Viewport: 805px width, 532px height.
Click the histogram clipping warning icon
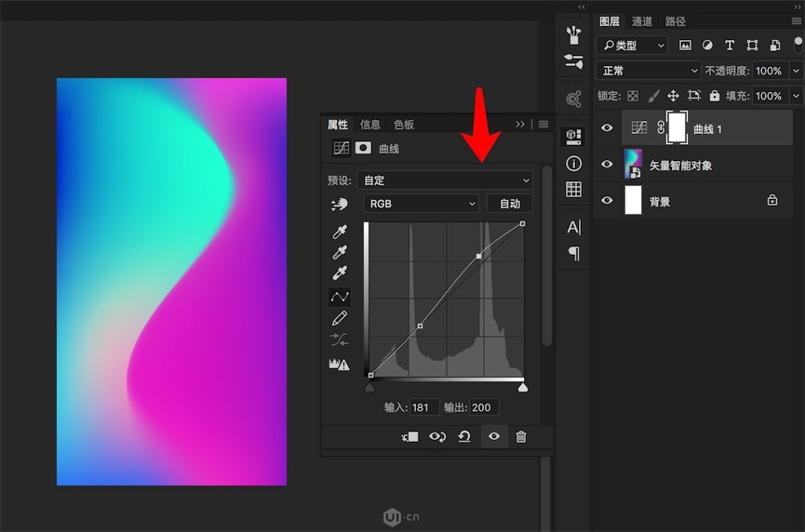click(x=339, y=365)
